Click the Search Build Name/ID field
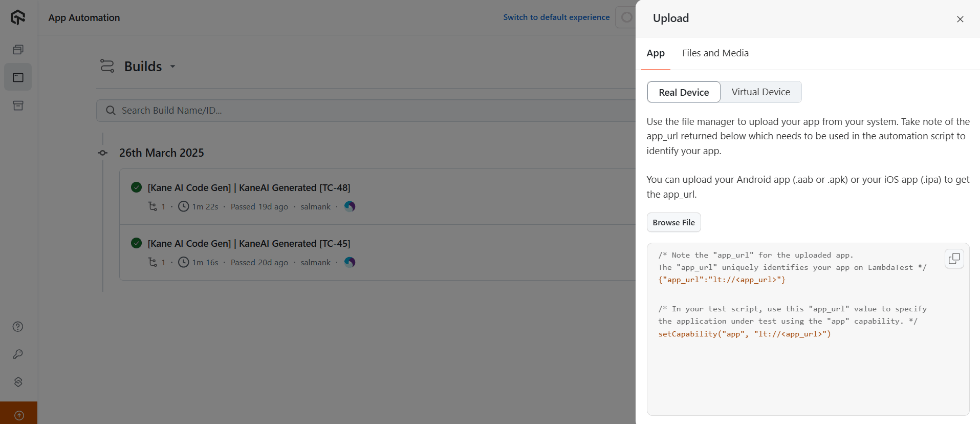This screenshot has width=980, height=424. click(366, 111)
